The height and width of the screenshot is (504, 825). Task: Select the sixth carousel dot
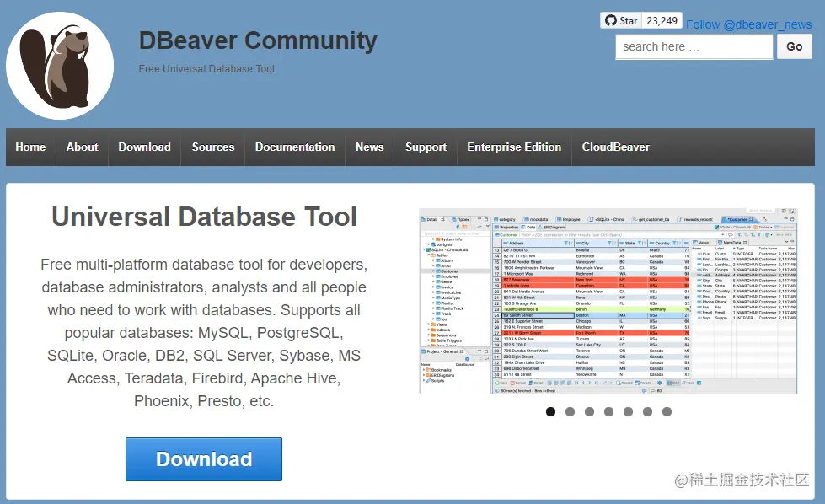tap(648, 412)
